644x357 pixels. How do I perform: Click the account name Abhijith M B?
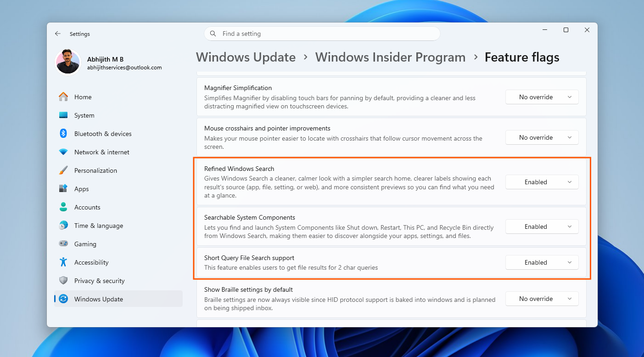click(x=105, y=59)
